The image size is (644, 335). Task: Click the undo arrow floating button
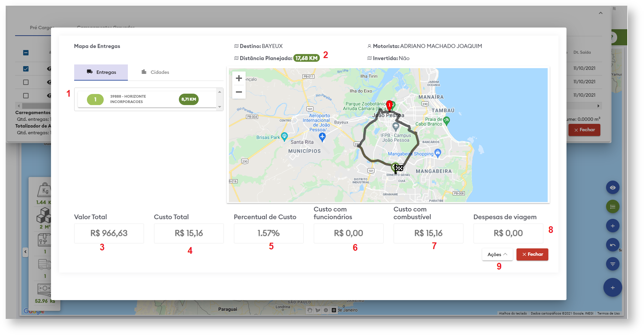click(612, 245)
